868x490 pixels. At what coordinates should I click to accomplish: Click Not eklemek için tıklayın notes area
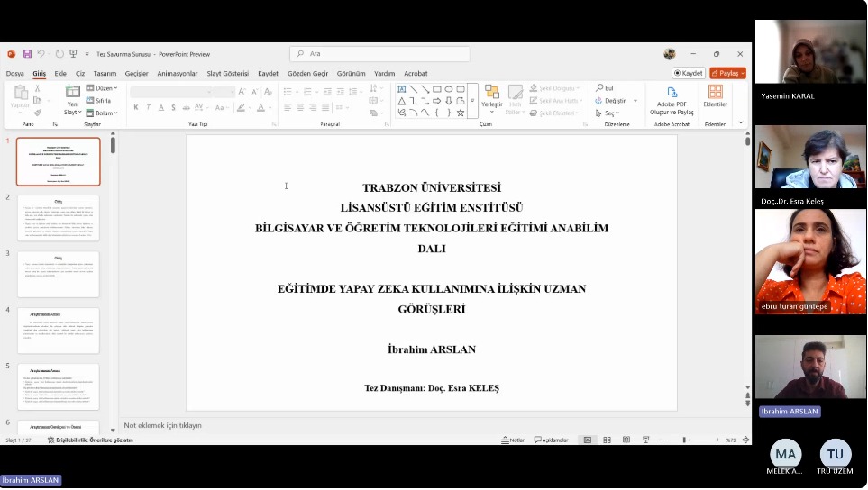coord(163,425)
